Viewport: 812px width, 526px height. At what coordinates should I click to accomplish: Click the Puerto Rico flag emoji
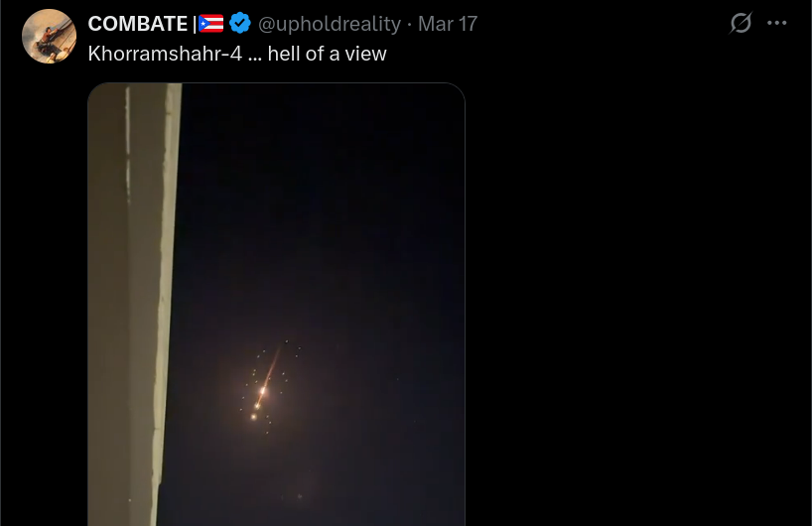211,23
